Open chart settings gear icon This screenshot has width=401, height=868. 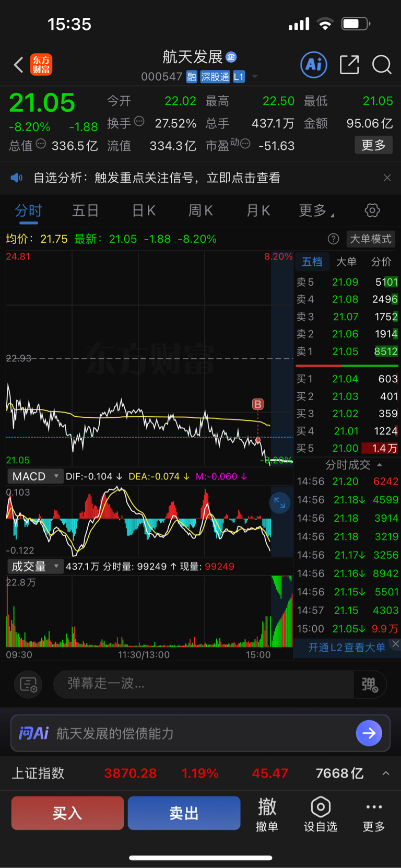(x=372, y=210)
